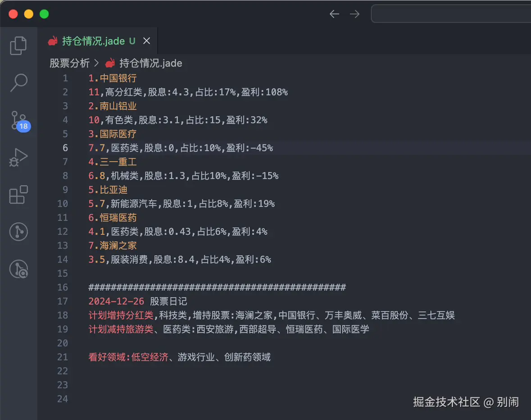Image resolution: width=531 pixels, height=420 pixels.
Task: Close the 持仓情况.jade editor tab
Action: (x=146, y=40)
